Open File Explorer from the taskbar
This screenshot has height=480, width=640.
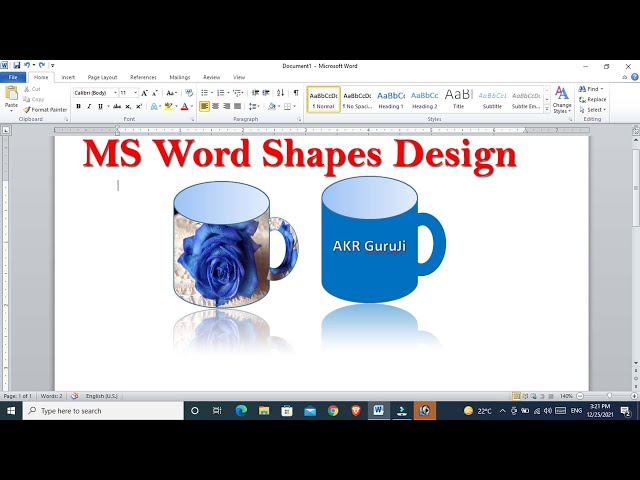click(264, 411)
